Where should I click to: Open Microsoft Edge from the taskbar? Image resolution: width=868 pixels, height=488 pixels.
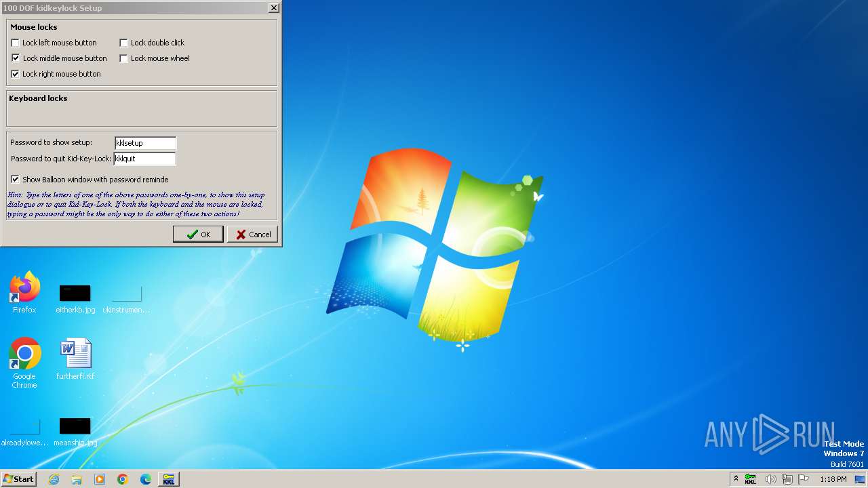146,479
